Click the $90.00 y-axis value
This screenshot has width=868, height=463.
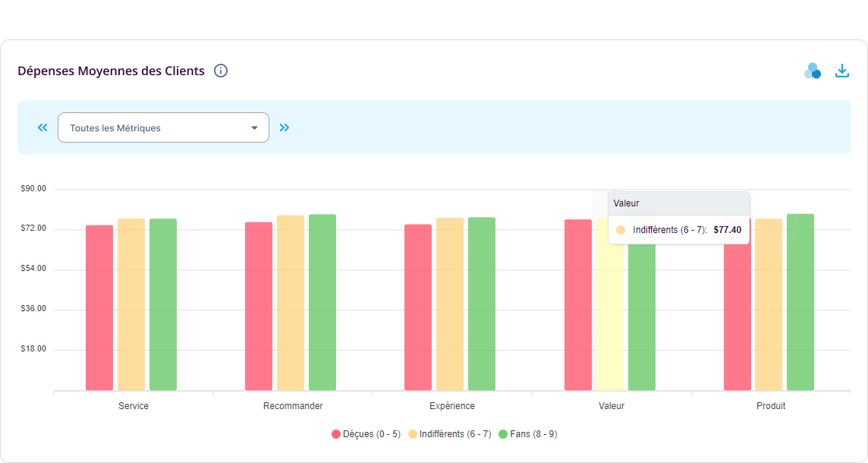coord(33,188)
